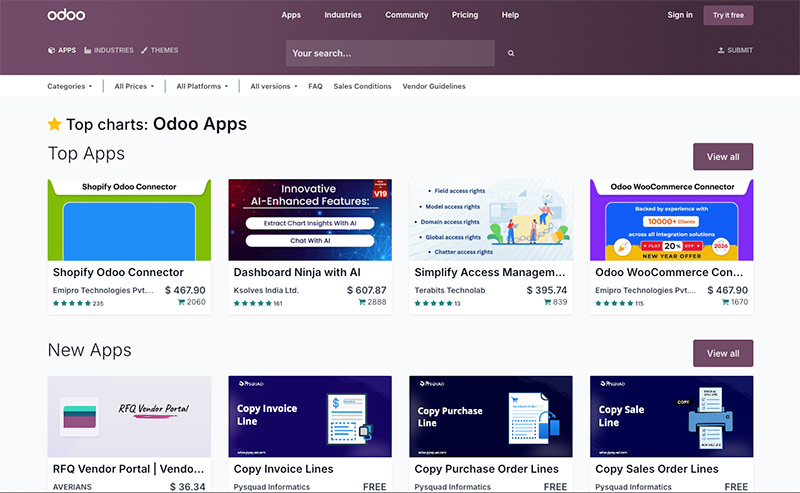Expand the Categories dropdown
Screen dimensions: 800x493
pyautogui.click(x=69, y=86)
